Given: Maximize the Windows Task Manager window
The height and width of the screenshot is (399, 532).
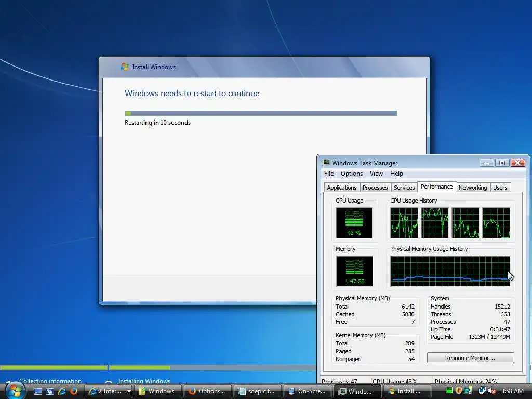Looking at the screenshot, I should [x=502, y=163].
